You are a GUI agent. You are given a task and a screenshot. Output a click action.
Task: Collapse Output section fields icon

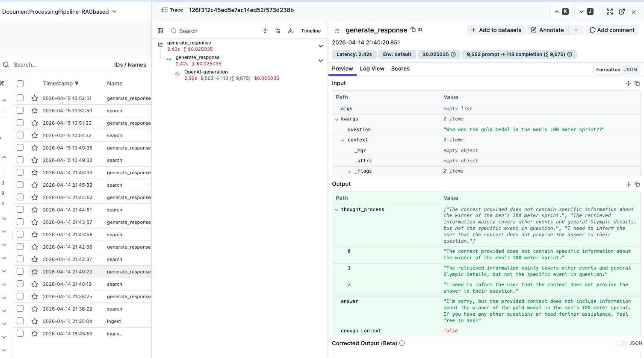[629, 184]
